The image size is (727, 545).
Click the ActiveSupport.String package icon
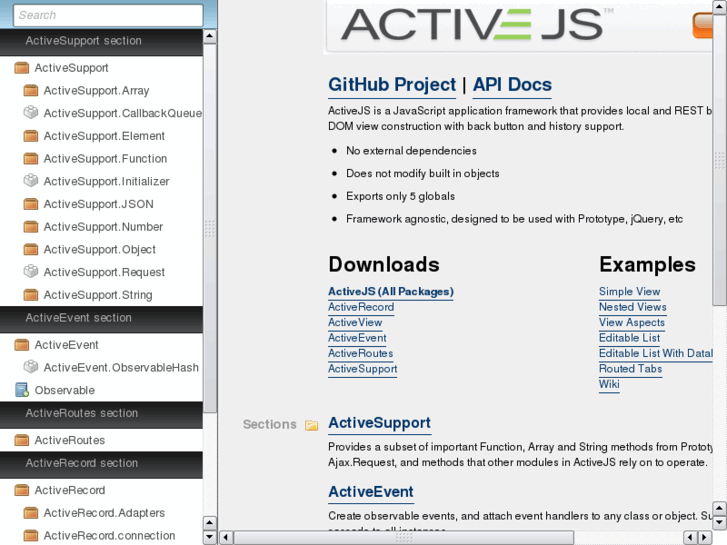click(31, 295)
